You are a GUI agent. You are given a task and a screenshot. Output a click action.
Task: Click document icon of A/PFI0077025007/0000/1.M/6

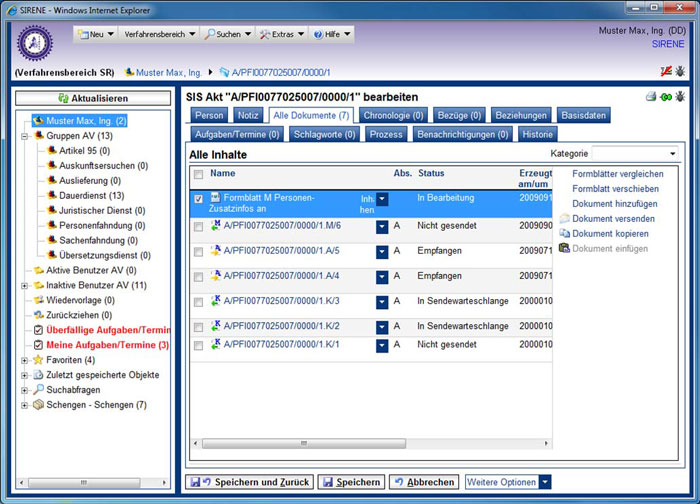215,226
